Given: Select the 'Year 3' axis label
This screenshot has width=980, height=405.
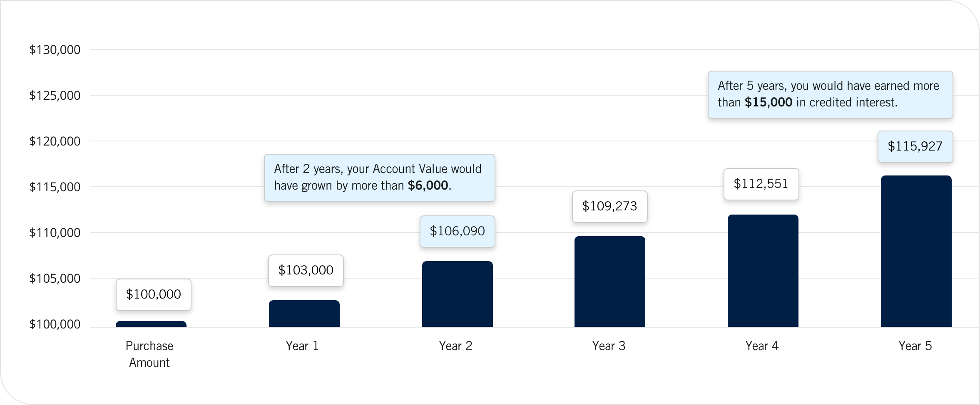Looking at the screenshot, I should tap(609, 346).
